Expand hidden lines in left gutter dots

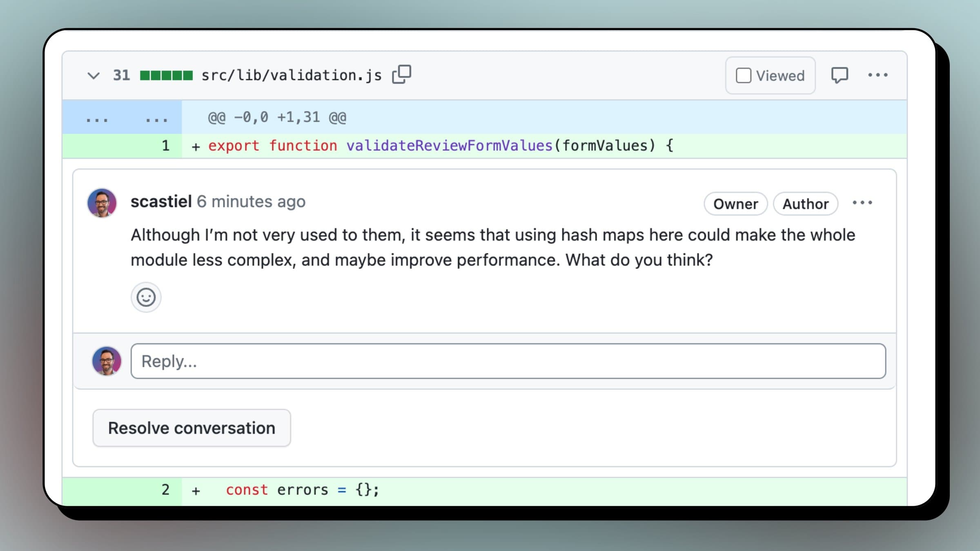point(97,120)
